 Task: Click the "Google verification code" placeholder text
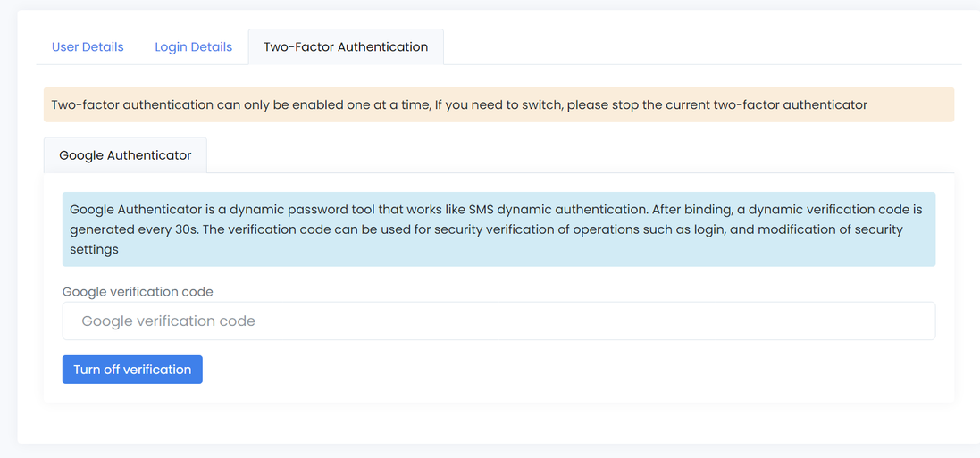[x=168, y=321]
